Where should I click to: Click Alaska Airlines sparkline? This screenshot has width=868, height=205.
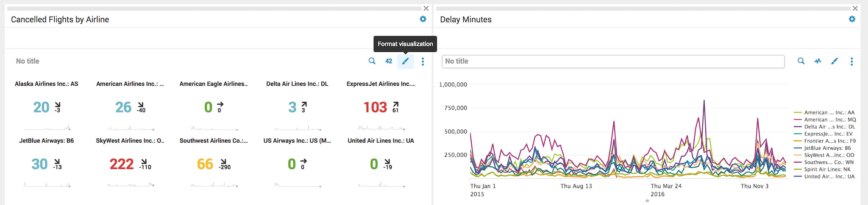pos(47,127)
